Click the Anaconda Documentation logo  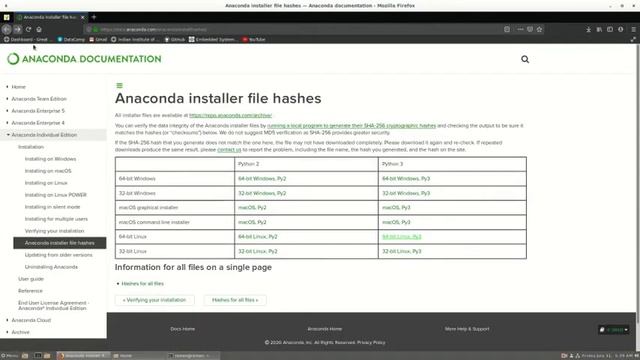pyautogui.click(x=84, y=59)
